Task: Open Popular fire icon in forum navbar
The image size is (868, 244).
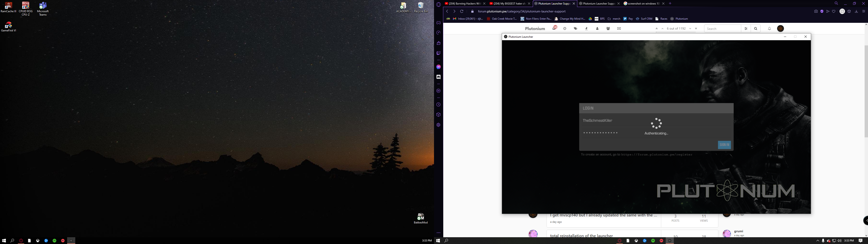Action: tap(587, 29)
